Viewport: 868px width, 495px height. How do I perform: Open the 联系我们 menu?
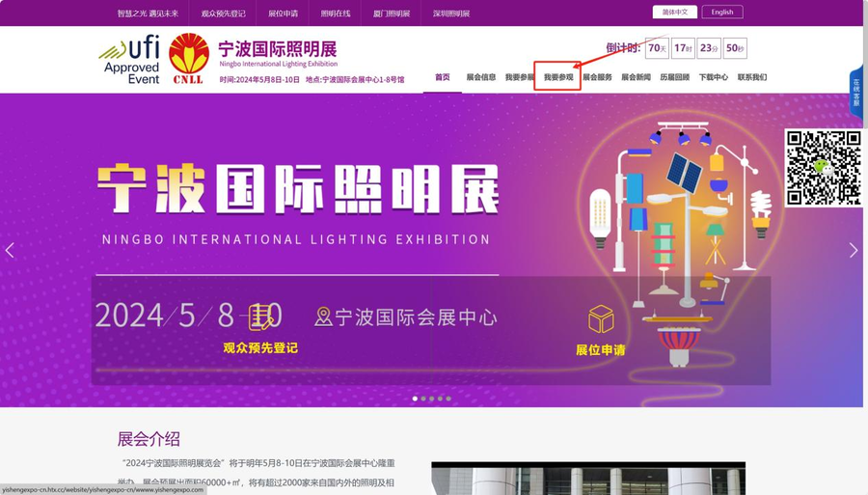[x=752, y=77]
